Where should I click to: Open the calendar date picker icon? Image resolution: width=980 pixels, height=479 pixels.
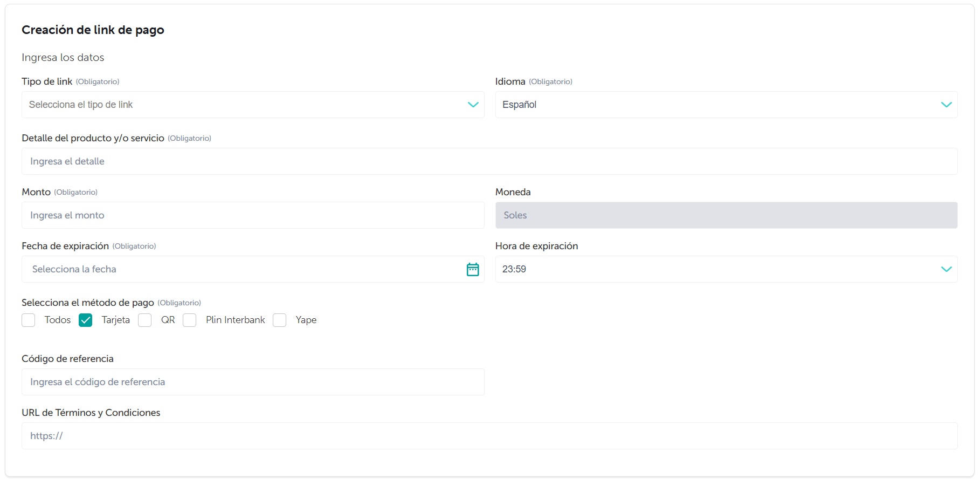pos(472,269)
